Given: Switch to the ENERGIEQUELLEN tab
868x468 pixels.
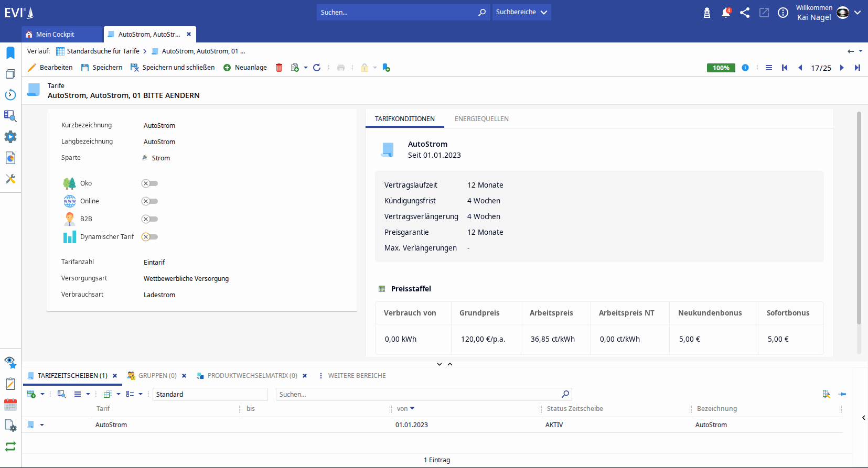Looking at the screenshot, I should (481, 119).
